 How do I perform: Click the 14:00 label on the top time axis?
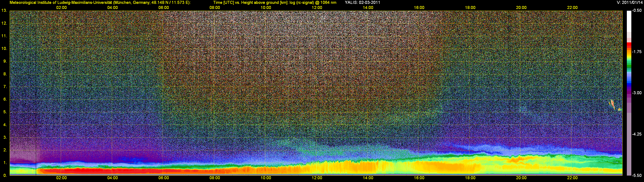click(x=368, y=8)
